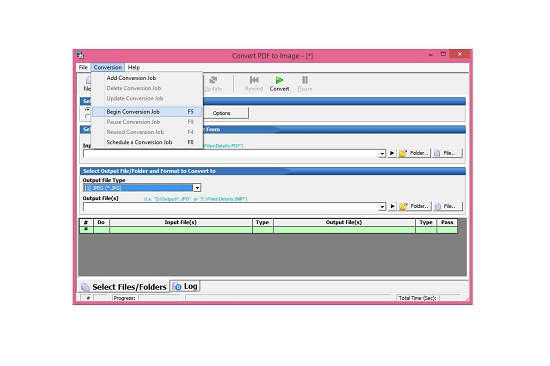Screen dimensions: 550x366
Task: Click the Rewind toolbar icon
Action: [254, 80]
